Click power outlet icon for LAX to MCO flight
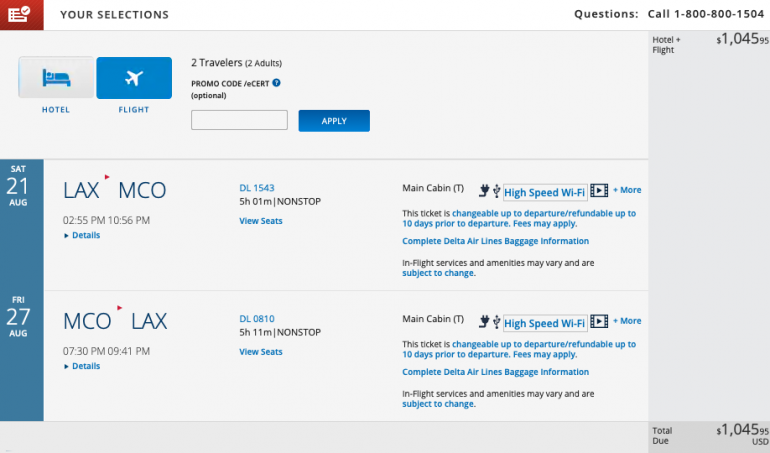 (487, 190)
